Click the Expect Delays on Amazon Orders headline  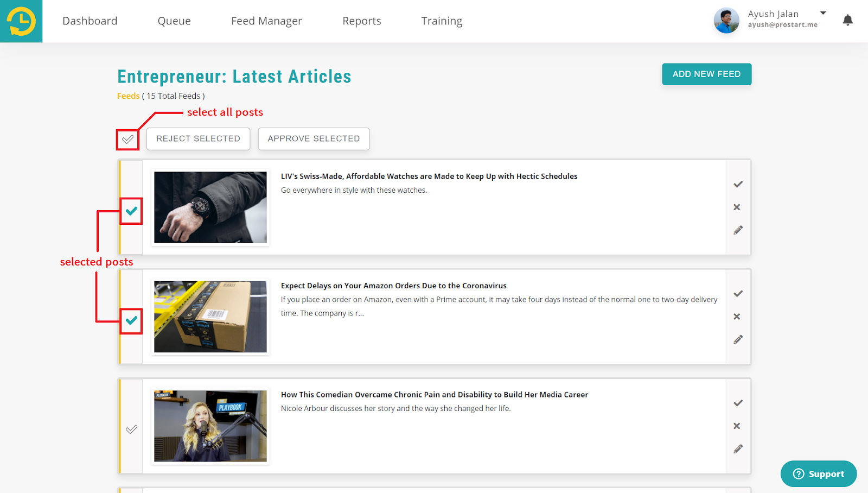[x=394, y=286]
